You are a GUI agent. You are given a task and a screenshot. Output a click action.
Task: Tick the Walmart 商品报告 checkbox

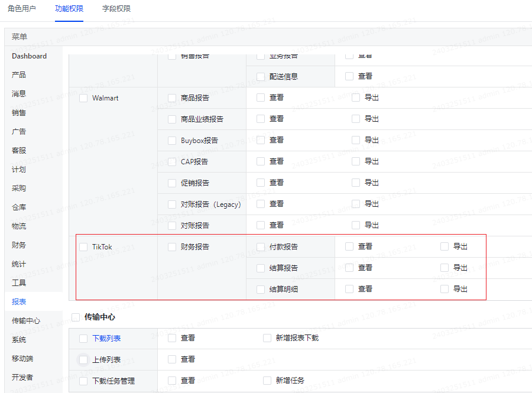coord(172,98)
